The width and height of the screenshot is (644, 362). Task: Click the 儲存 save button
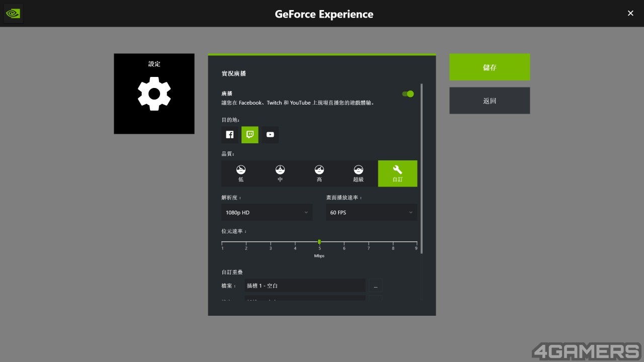[x=490, y=67]
